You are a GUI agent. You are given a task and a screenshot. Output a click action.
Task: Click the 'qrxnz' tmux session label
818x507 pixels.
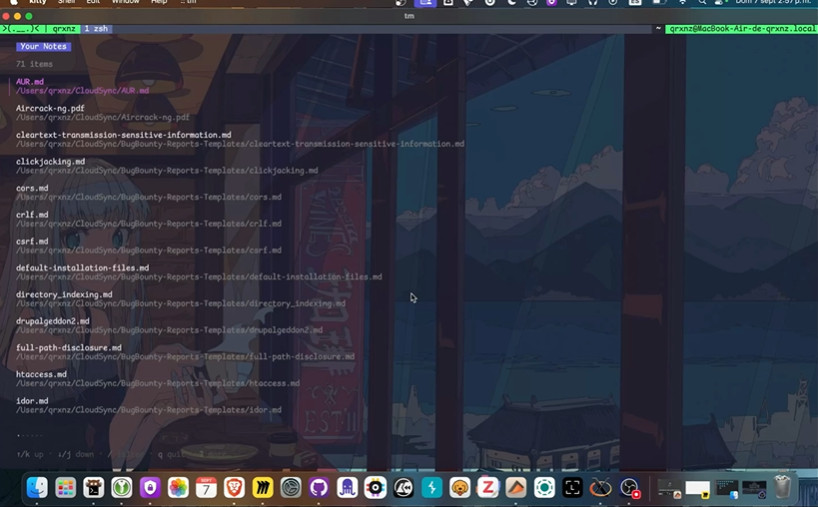click(64, 29)
